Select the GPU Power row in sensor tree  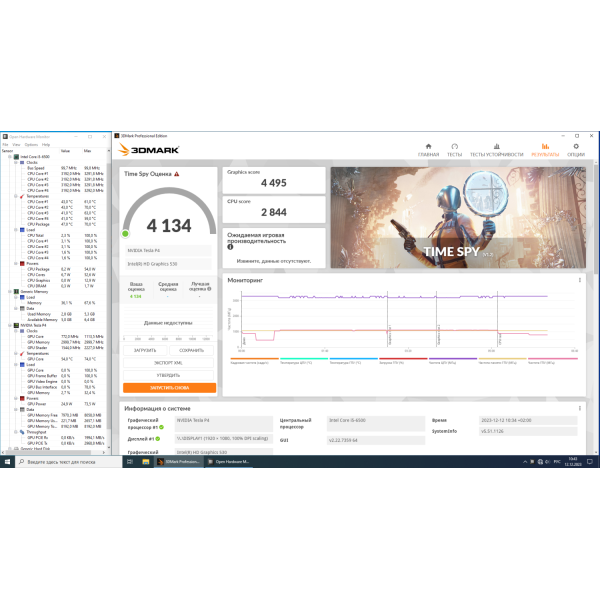54,404
